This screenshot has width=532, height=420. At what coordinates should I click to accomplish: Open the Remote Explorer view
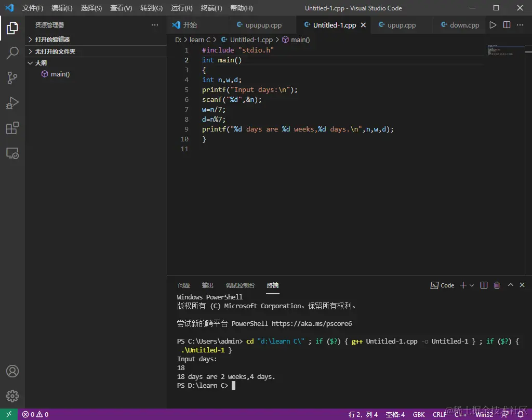(12, 153)
